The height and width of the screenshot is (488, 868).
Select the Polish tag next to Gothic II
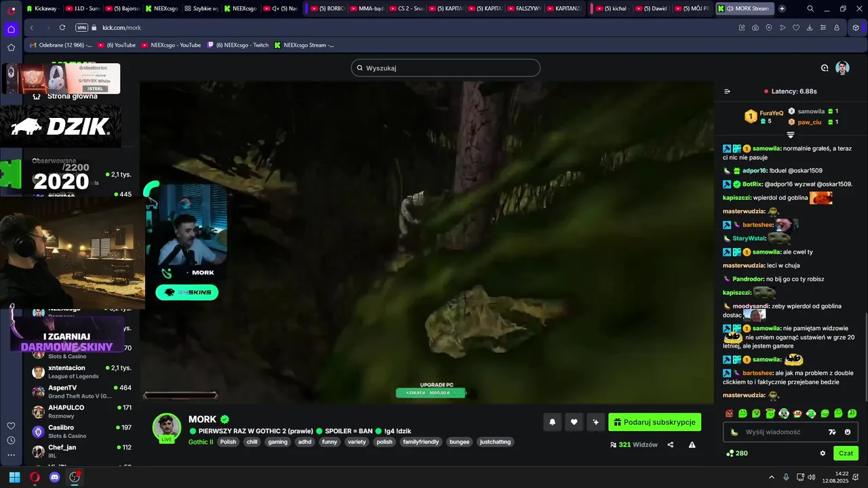pyautogui.click(x=229, y=442)
